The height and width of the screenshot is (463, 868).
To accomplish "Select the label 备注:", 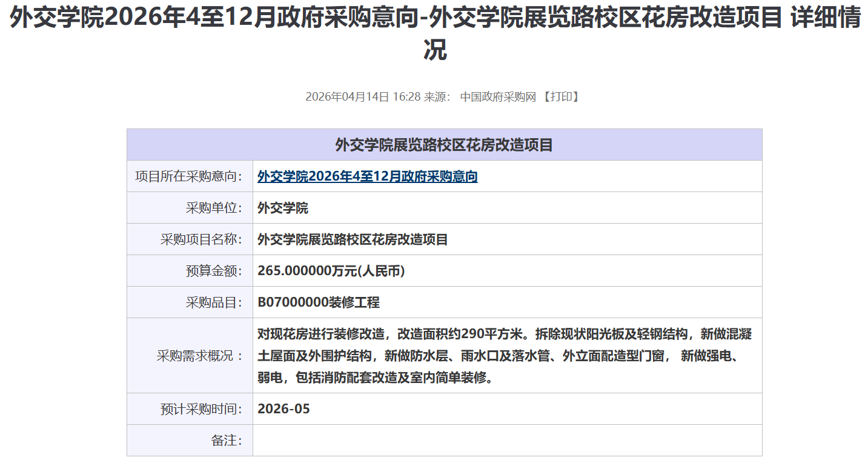I will [227, 441].
